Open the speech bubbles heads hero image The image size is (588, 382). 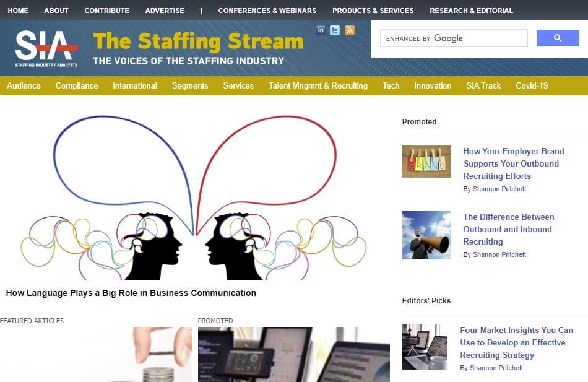[194, 197]
